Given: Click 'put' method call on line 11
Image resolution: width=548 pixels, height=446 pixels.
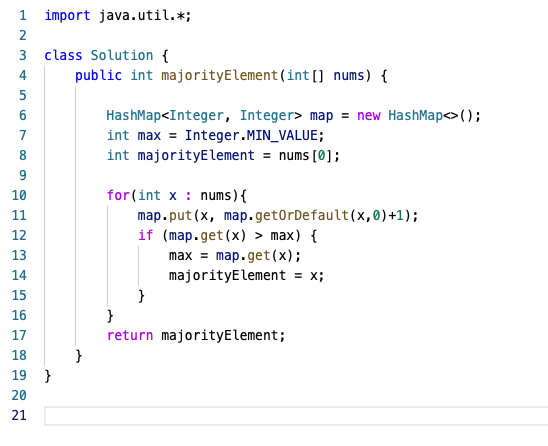Looking at the screenshot, I should pos(181,216).
